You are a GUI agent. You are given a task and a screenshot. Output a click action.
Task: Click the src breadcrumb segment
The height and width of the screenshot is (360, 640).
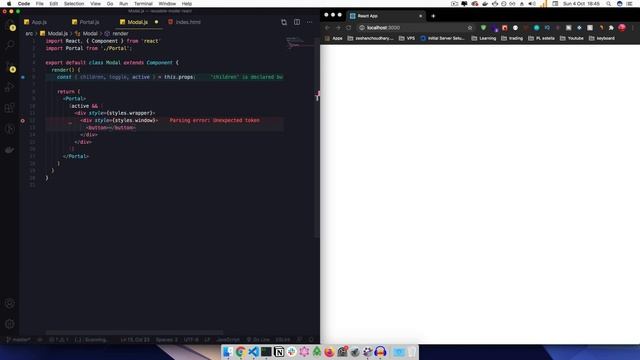point(29,33)
